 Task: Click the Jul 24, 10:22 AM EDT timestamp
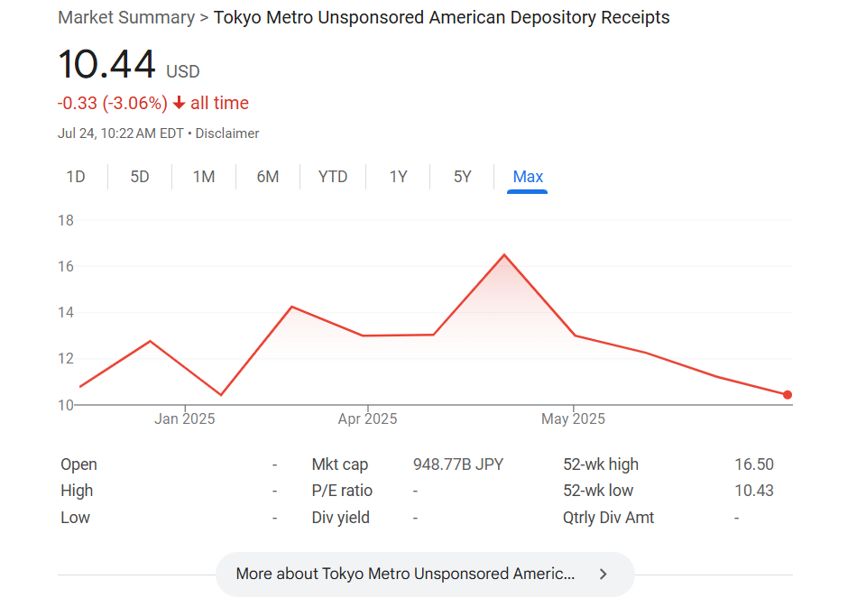click(121, 133)
